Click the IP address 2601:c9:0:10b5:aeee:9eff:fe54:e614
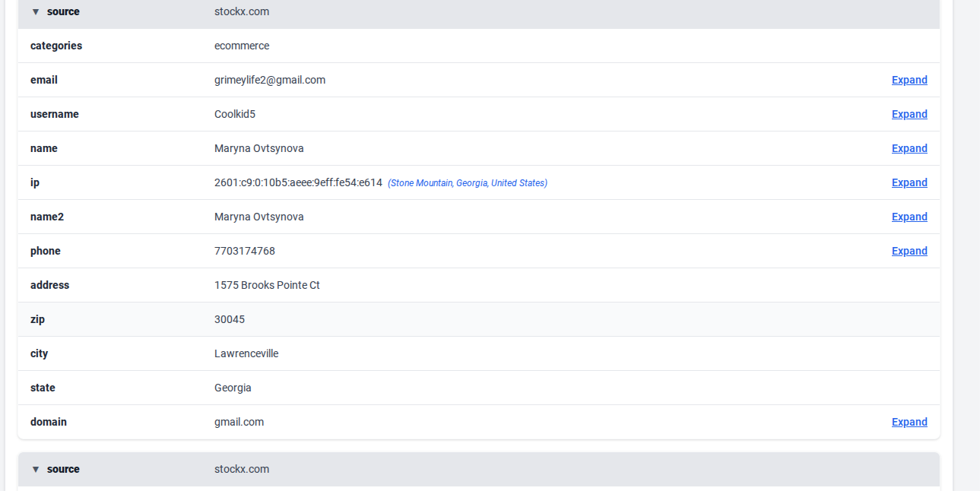980x491 pixels. [x=298, y=182]
